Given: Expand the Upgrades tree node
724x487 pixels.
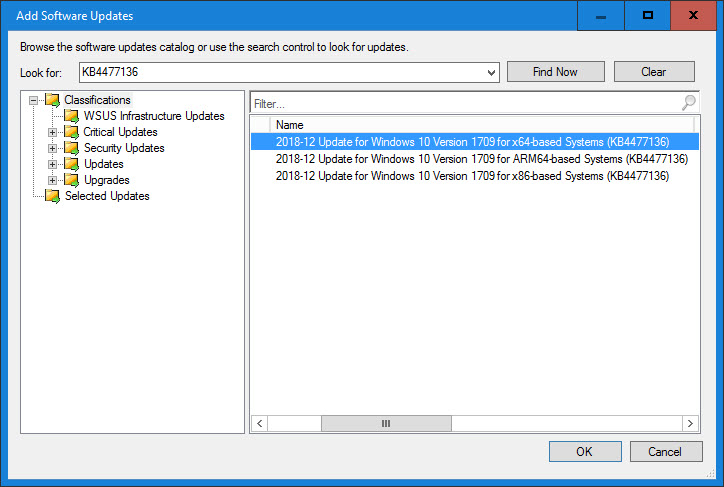Looking at the screenshot, I should coord(53,180).
